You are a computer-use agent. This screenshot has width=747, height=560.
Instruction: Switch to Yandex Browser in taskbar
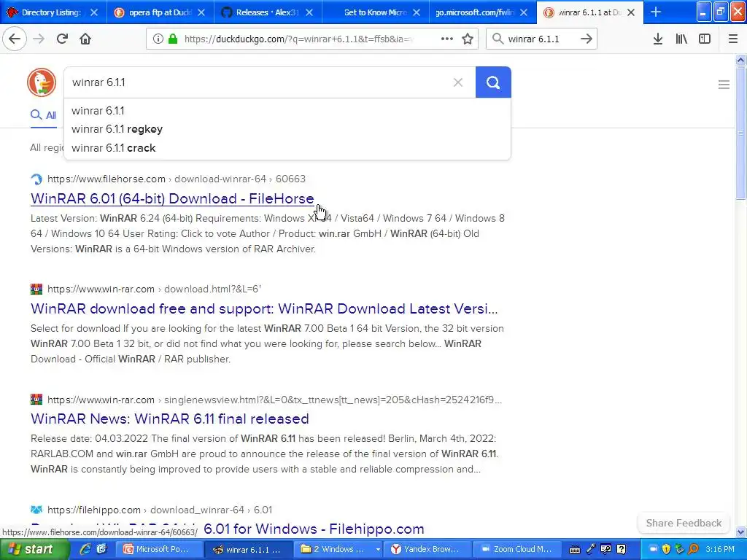pos(429,550)
